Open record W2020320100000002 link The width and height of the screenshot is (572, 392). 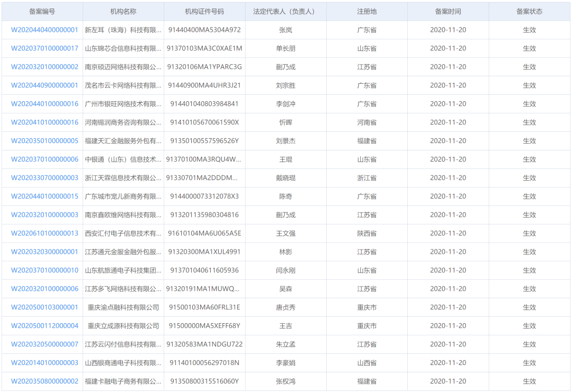pyautogui.click(x=44, y=67)
